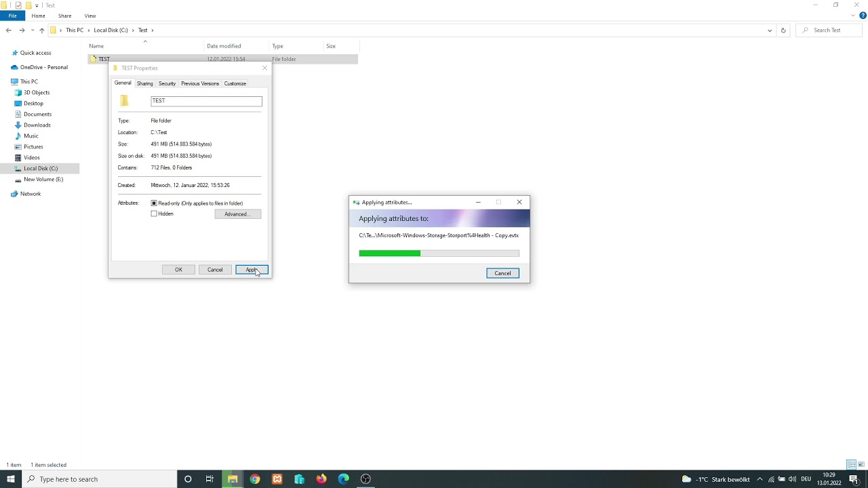
Task: Switch to Previous Versions tab
Action: coord(200,83)
